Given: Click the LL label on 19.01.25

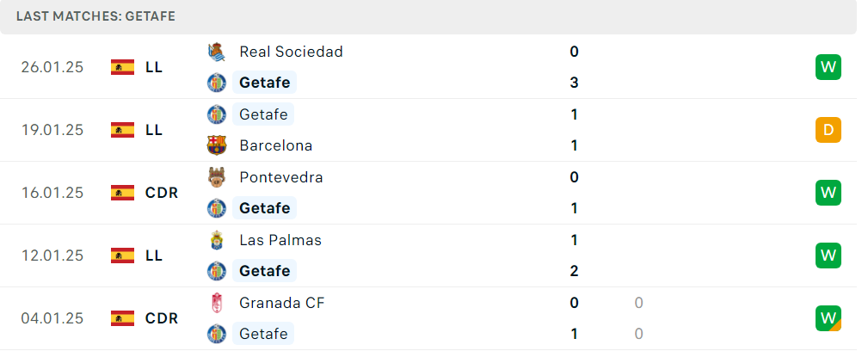Looking at the screenshot, I should click(x=154, y=130).
